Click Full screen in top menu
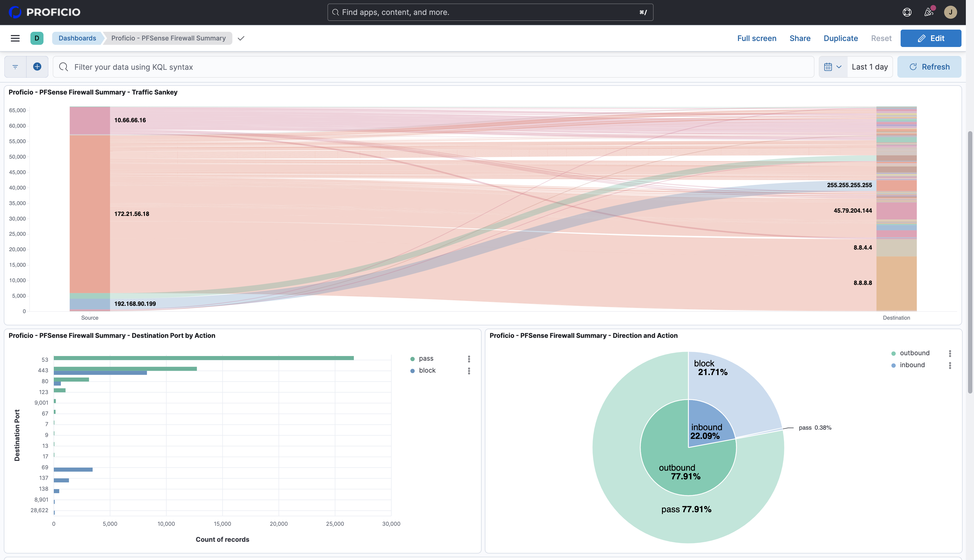This screenshot has width=974, height=560. click(757, 38)
